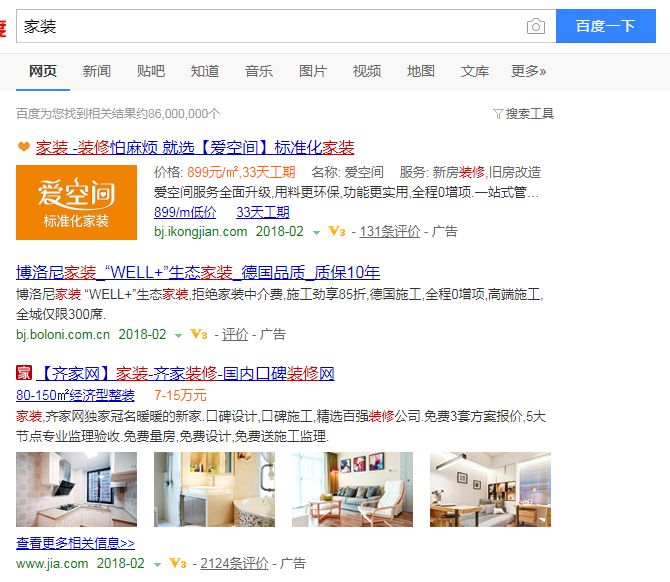Click the 查看更多相关信息>> link
670x582 pixels.
point(76,543)
